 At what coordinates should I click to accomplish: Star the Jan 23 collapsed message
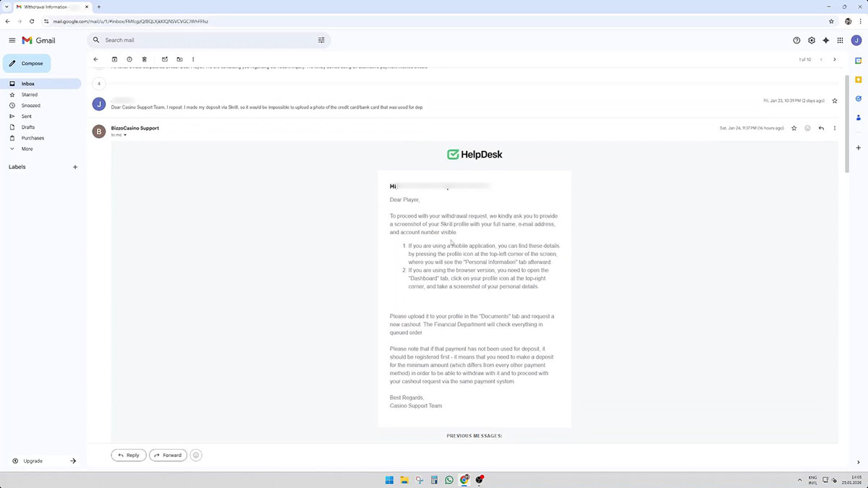click(835, 100)
